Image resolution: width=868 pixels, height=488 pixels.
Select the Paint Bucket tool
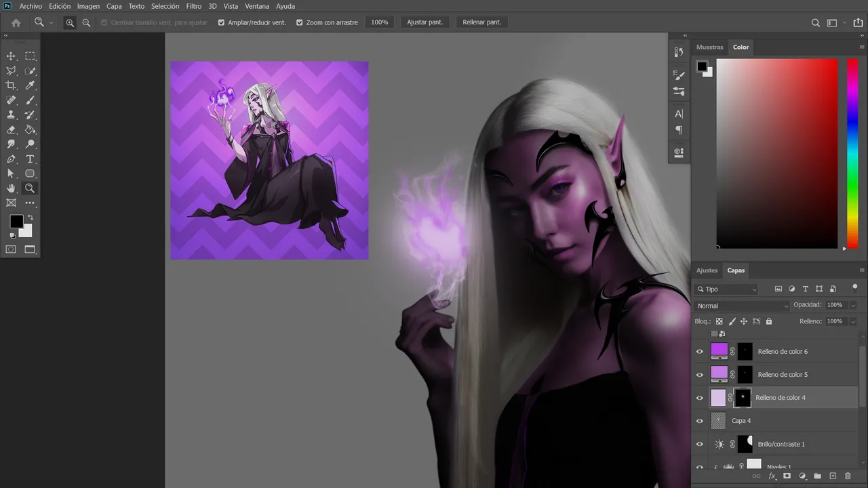pyautogui.click(x=30, y=129)
